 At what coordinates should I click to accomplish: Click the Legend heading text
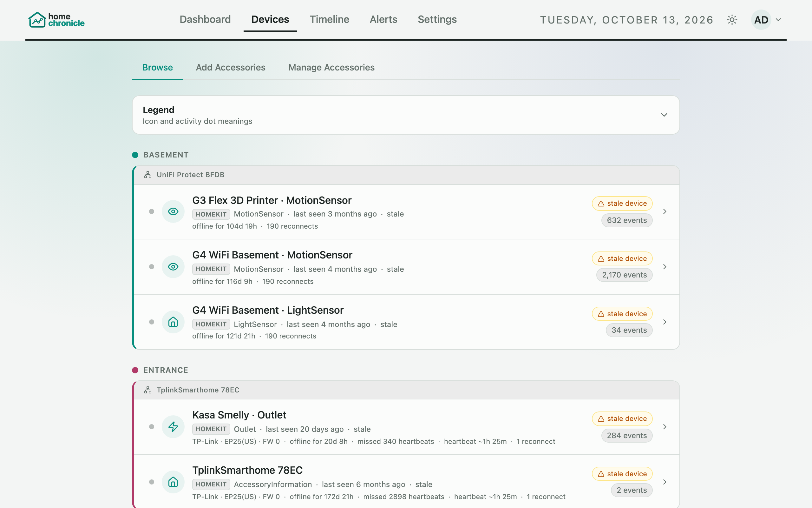tap(158, 110)
